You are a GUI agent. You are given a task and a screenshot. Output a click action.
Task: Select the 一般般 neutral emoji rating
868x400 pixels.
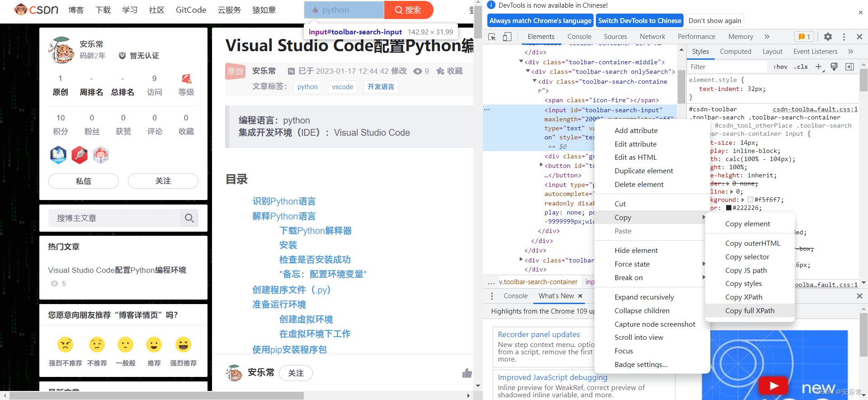coord(125,345)
